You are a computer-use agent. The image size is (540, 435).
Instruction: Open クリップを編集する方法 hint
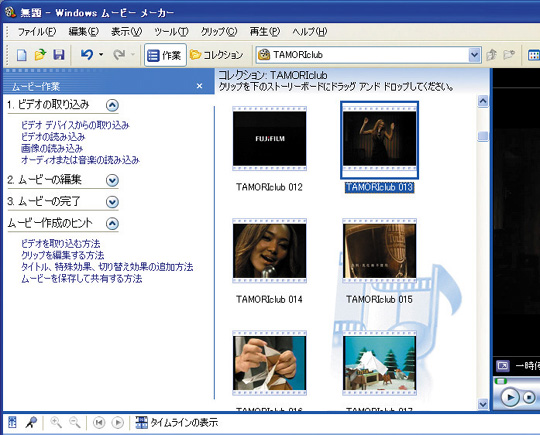[62, 255]
